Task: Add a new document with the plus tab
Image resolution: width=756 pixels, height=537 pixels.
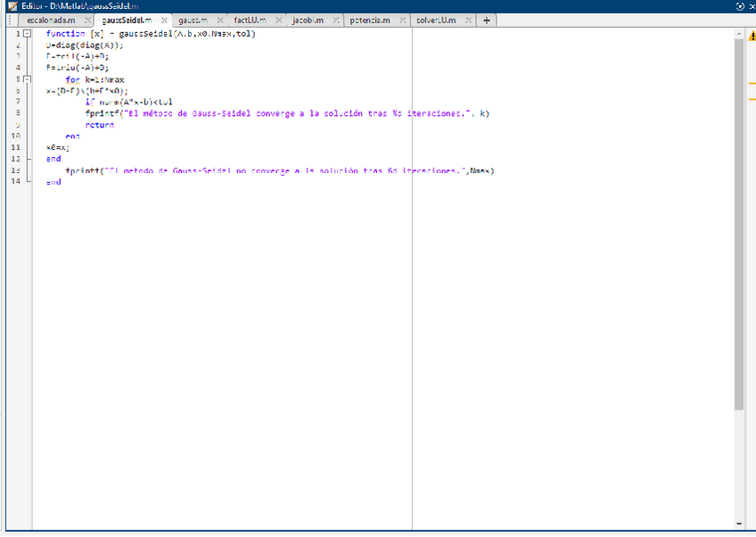Action: click(x=486, y=20)
